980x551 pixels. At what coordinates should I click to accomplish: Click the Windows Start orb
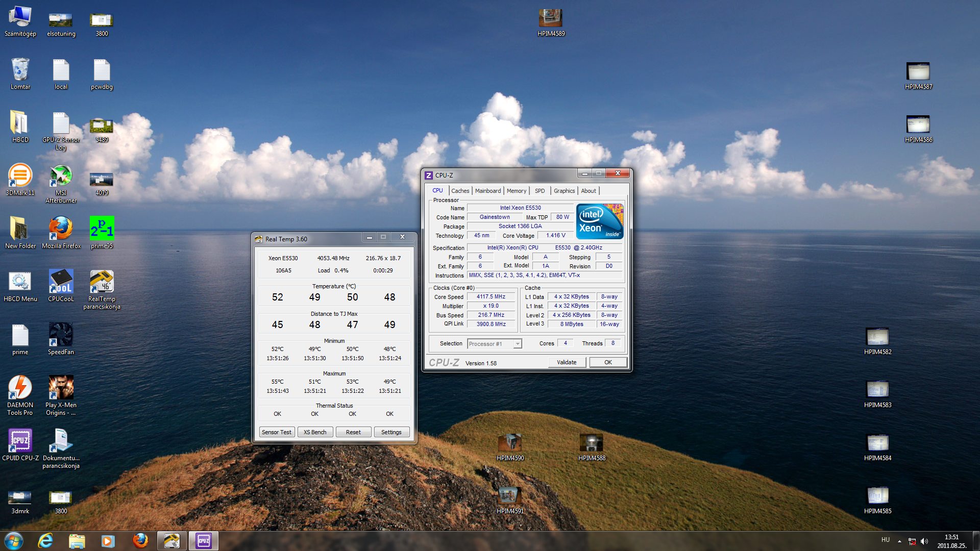[x=14, y=541]
